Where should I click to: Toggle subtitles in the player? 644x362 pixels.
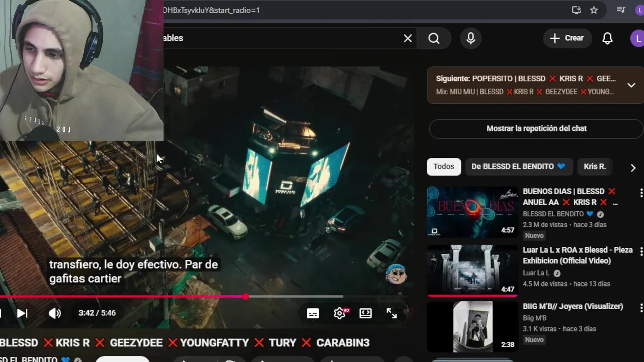click(313, 313)
